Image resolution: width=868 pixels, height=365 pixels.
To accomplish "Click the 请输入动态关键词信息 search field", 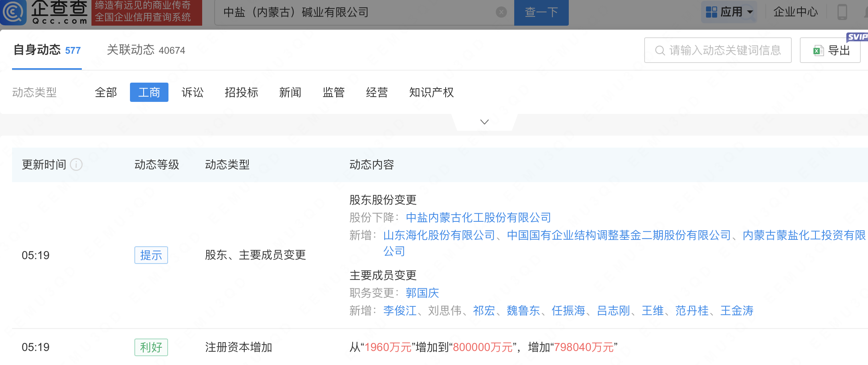I will (x=718, y=51).
